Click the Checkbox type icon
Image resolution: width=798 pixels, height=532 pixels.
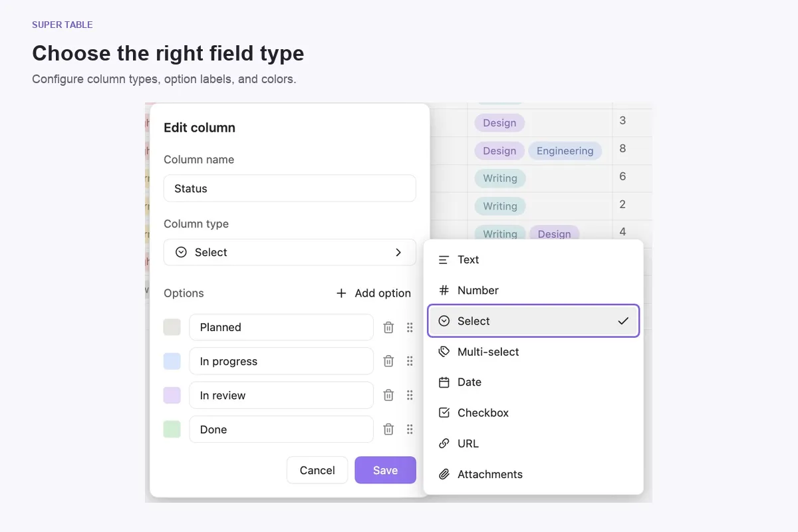click(x=444, y=413)
